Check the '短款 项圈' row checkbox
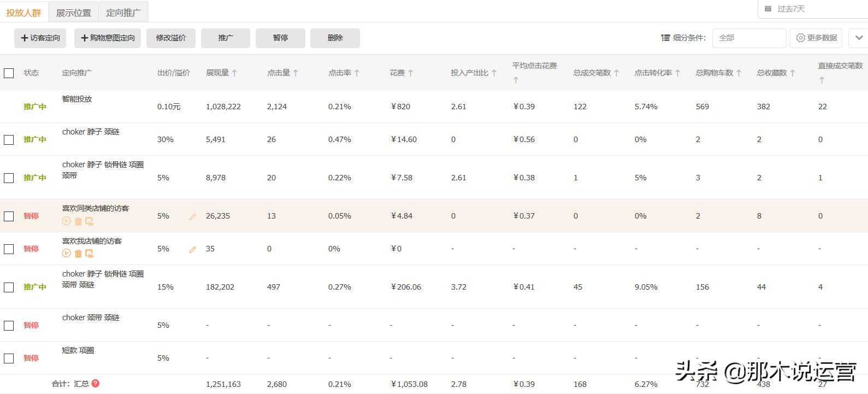 pos(9,358)
